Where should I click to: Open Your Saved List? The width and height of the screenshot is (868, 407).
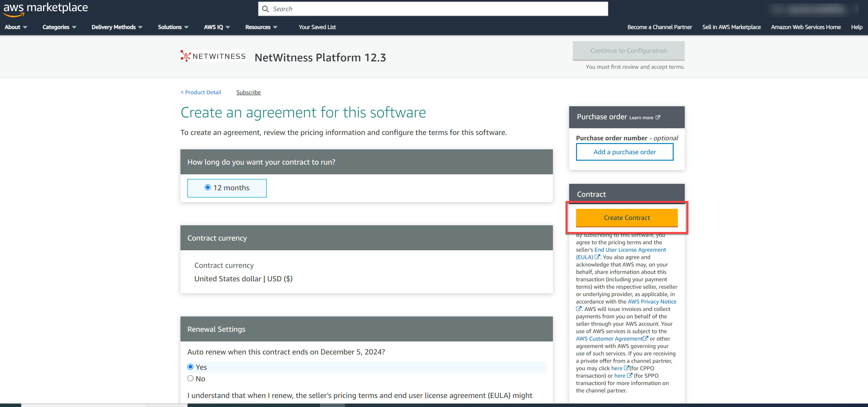(x=317, y=27)
